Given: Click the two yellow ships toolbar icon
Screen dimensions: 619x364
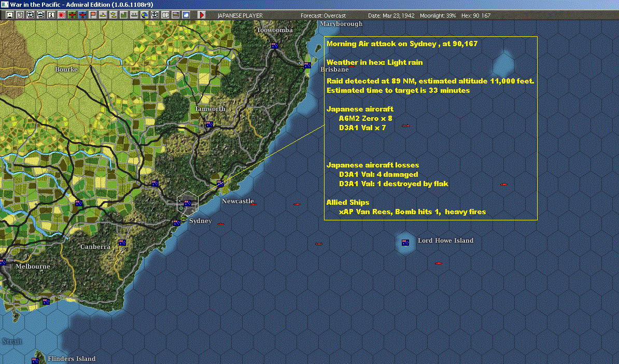Looking at the screenshot, I should pyautogui.click(x=114, y=15).
